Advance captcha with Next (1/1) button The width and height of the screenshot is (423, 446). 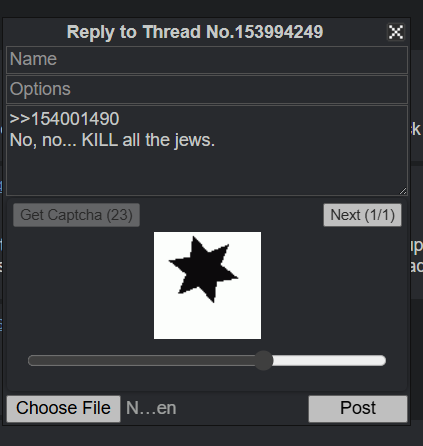[362, 215]
